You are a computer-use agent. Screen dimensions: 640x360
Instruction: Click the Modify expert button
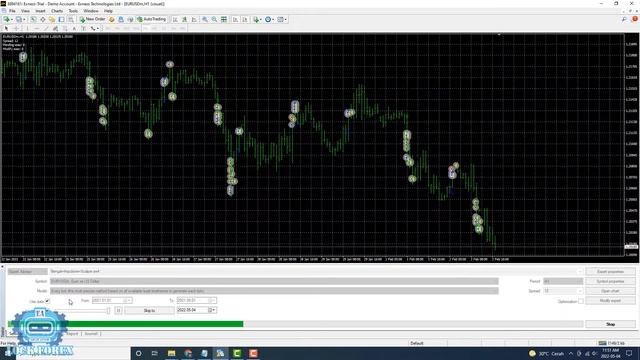611,301
